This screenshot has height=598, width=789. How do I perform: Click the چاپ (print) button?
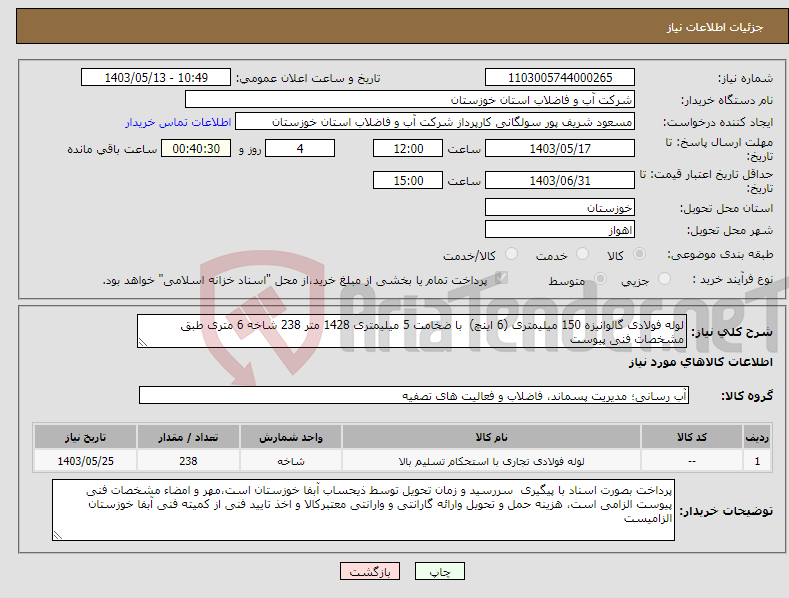point(439,571)
